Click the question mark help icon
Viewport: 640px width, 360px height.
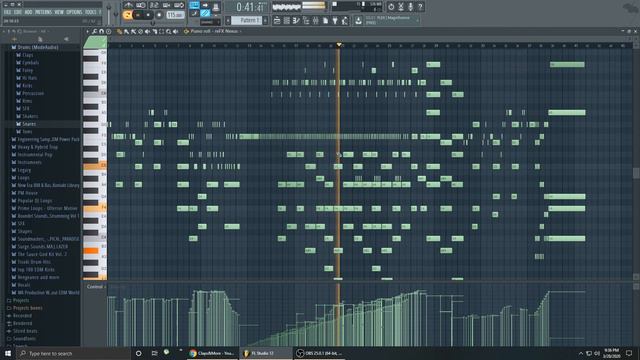pyautogui.click(x=420, y=7)
